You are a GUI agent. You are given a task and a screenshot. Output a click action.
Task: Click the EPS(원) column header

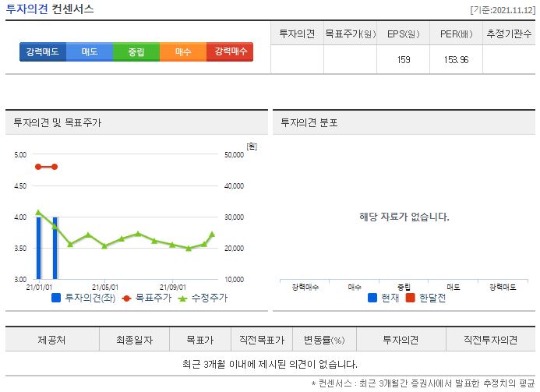tap(404, 34)
